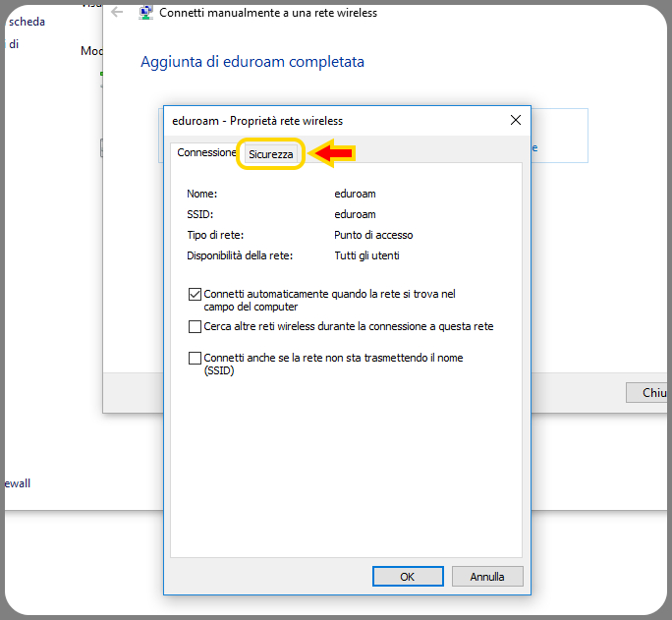672x620 pixels.
Task: Click the Tipo di rete label
Action: (215, 235)
